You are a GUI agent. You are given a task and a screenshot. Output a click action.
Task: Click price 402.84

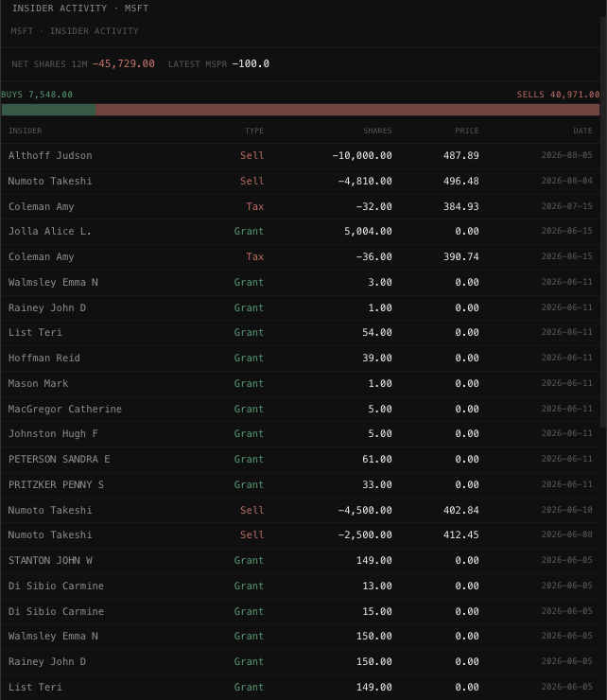pos(461,510)
